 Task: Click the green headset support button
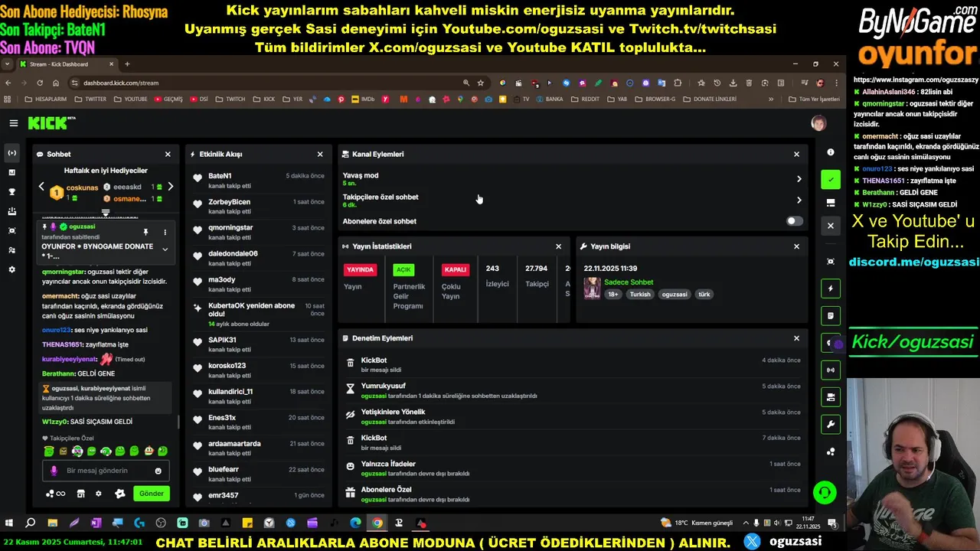click(825, 492)
